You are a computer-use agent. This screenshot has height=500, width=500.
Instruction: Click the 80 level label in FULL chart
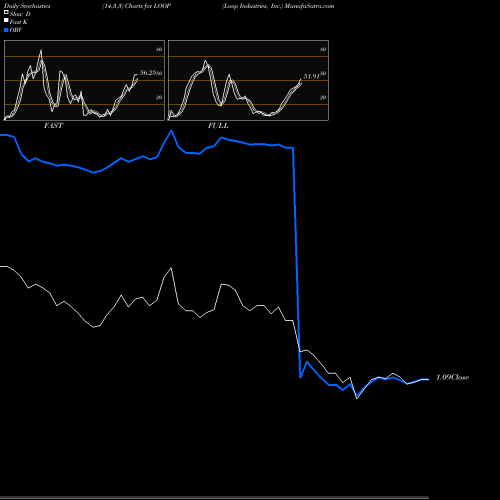pyautogui.click(x=323, y=49)
